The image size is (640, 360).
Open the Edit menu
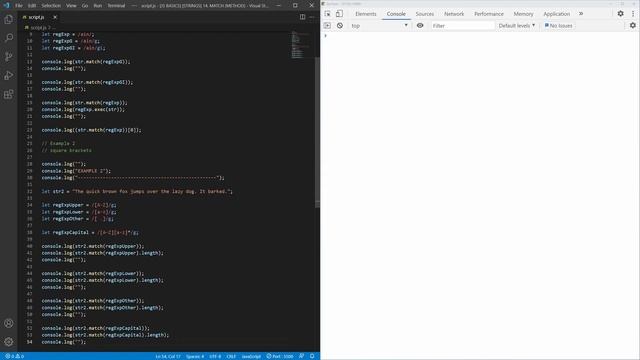click(x=32, y=6)
